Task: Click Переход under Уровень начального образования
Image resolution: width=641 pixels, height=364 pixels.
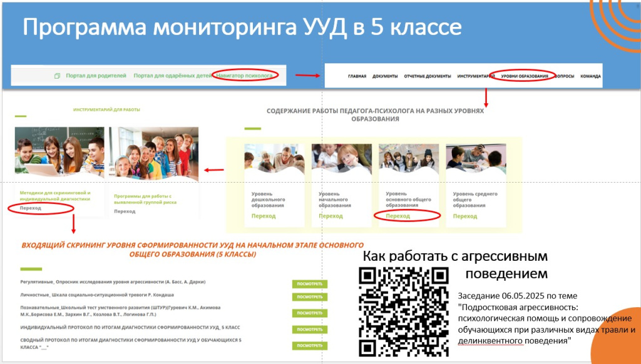Action: click(x=331, y=216)
